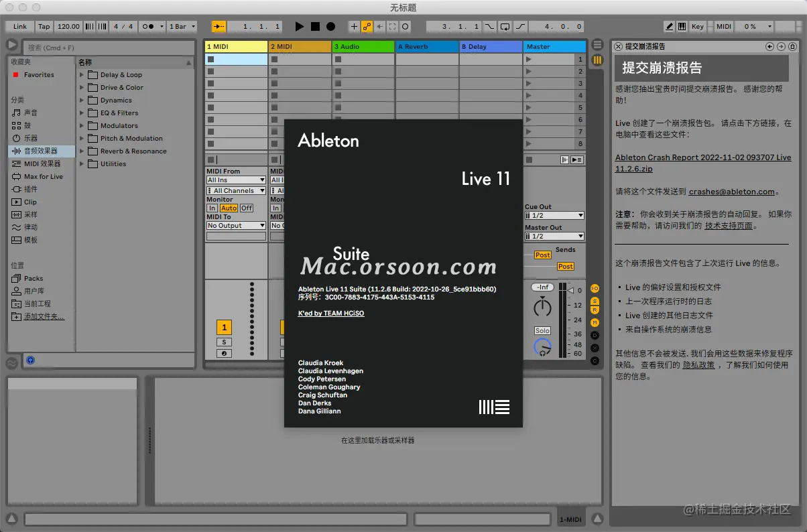
Task: Open the Ableton Crash Report zip link
Action: click(x=703, y=163)
